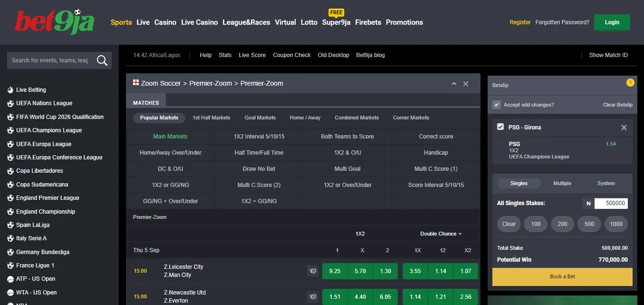This screenshot has width=644, height=305.
Task: Click the bet9ja logo
Action: pos(54,22)
